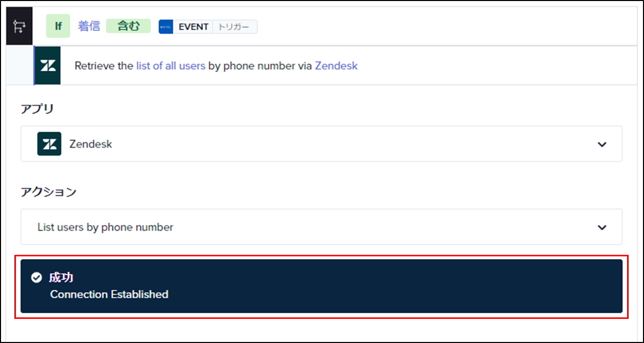This screenshot has width=644, height=343.
Task: Select the EVENT label text
Action: click(x=193, y=27)
